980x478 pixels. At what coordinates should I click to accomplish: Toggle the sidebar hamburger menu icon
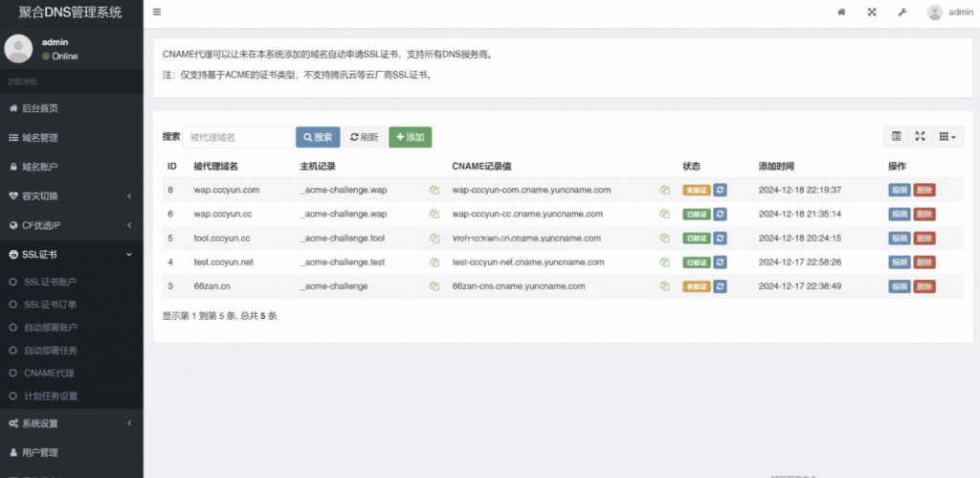tap(157, 11)
